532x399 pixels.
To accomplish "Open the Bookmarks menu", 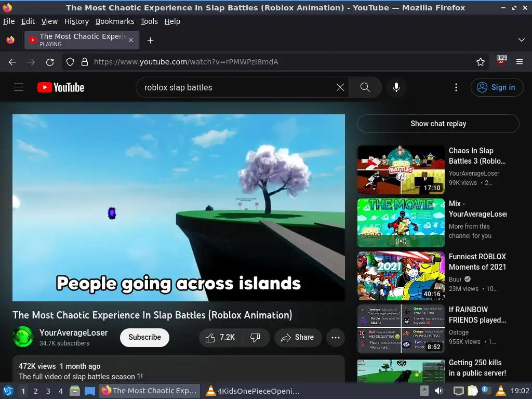I will (115, 21).
